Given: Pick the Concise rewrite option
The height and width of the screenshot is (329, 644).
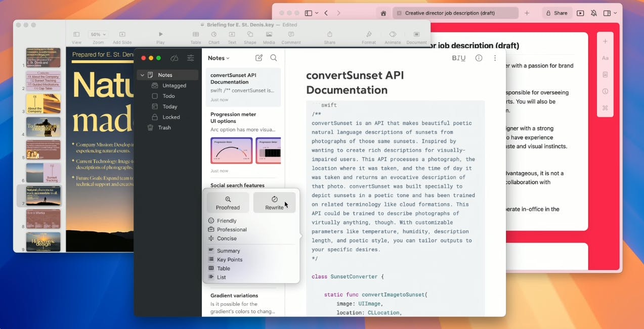Looking at the screenshot, I should (222, 239).
